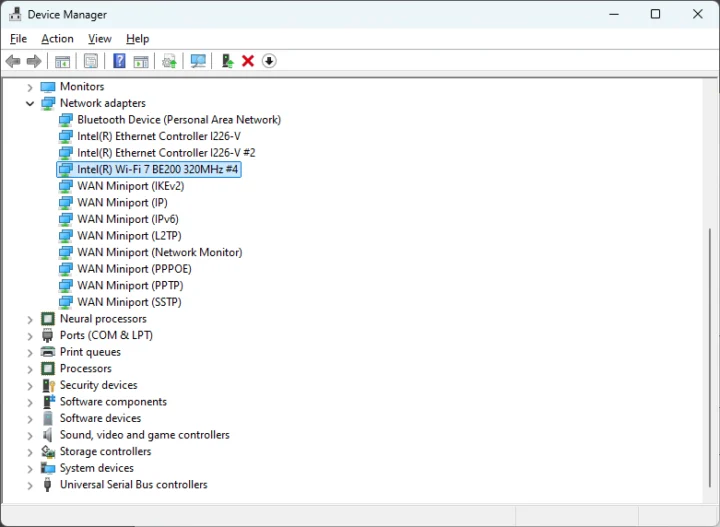Viewport: 720px width, 527px height.
Task: Scan for hardware changes using monitor icon
Action: coord(198,61)
